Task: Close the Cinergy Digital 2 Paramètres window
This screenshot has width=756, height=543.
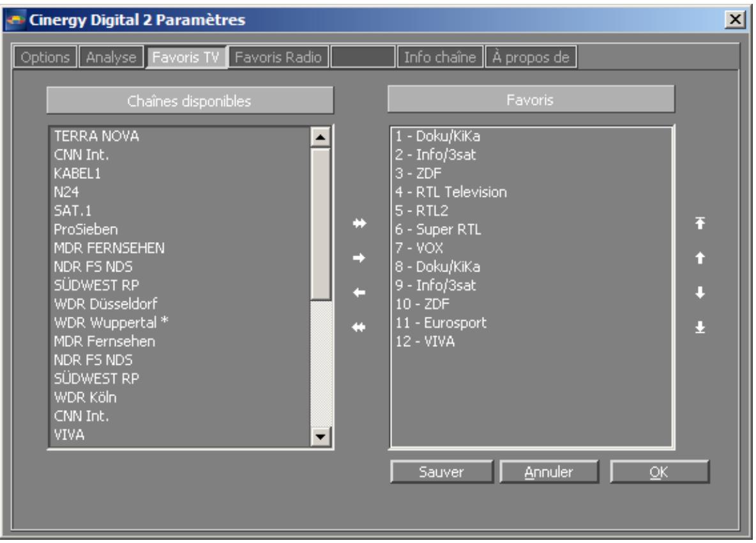Action: click(x=736, y=19)
